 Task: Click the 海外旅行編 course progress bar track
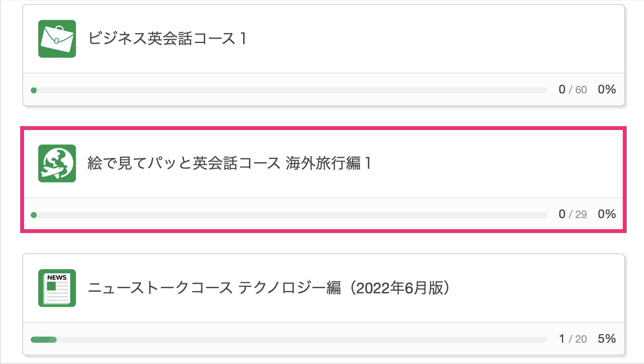pos(289,215)
